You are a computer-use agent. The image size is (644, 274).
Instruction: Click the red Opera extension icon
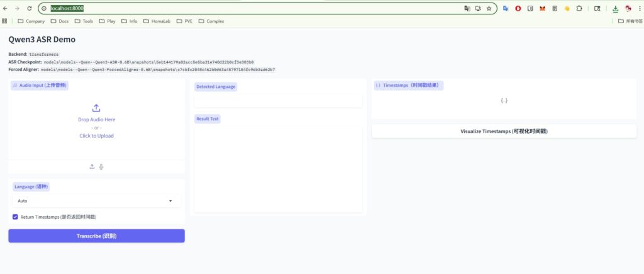pos(518,9)
